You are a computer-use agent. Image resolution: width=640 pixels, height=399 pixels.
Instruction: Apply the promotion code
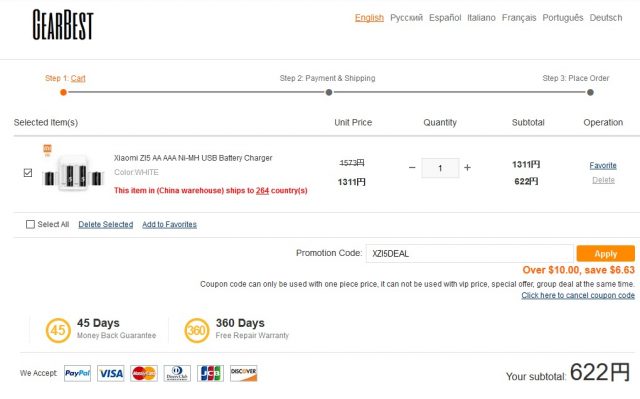coord(606,253)
